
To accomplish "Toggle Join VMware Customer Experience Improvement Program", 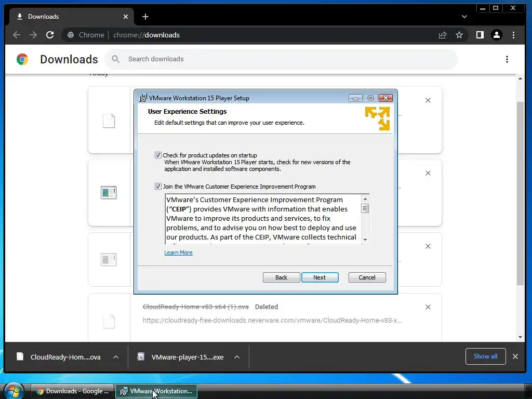I will [158, 187].
